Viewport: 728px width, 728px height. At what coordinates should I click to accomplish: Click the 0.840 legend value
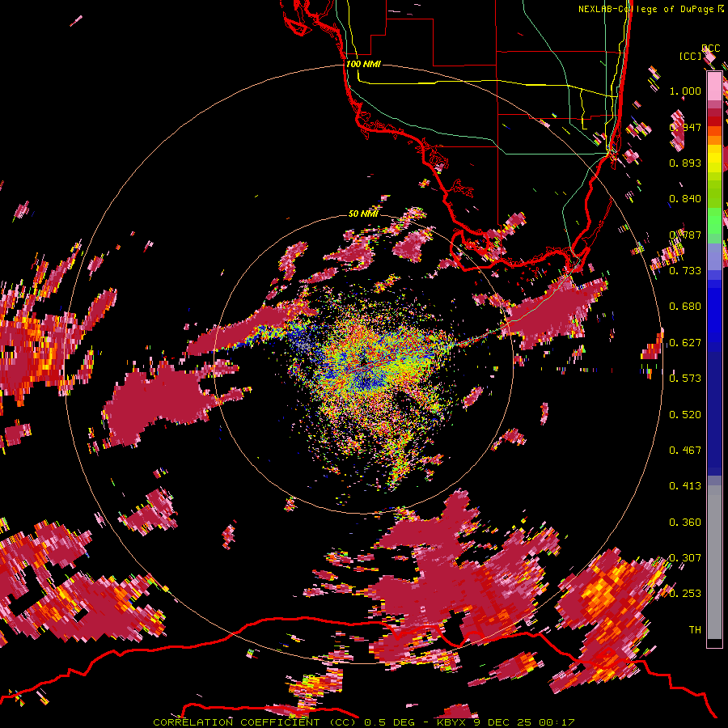[x=685, y=199]
